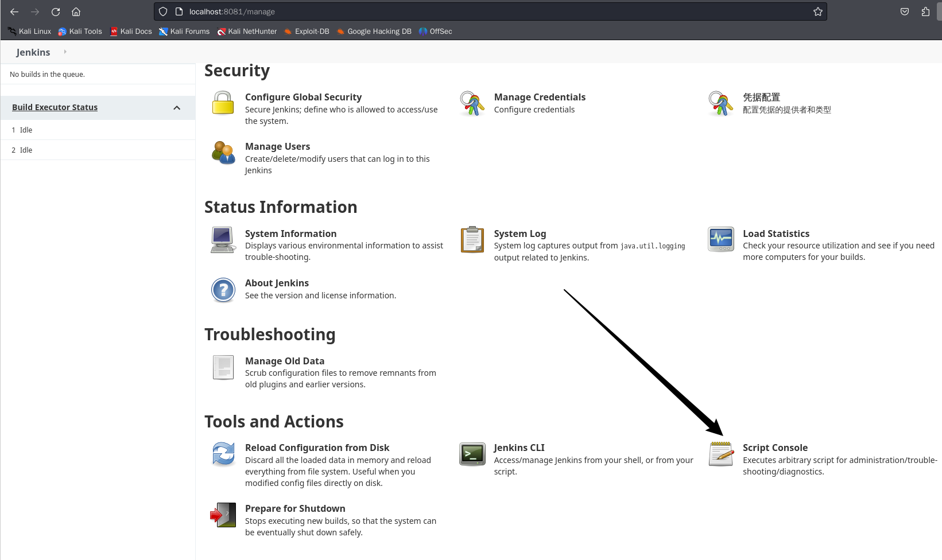Click the Jenkins breadcrumb link

tap(33, 52)
